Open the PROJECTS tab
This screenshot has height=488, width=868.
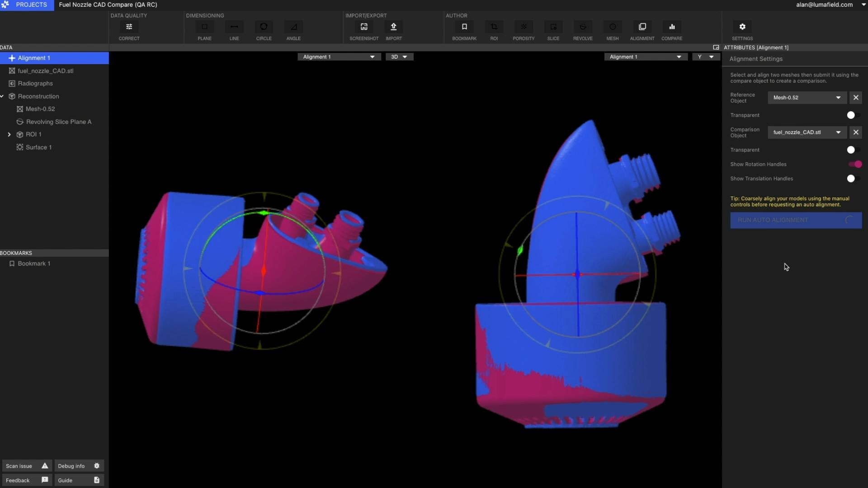click(27, 5)
